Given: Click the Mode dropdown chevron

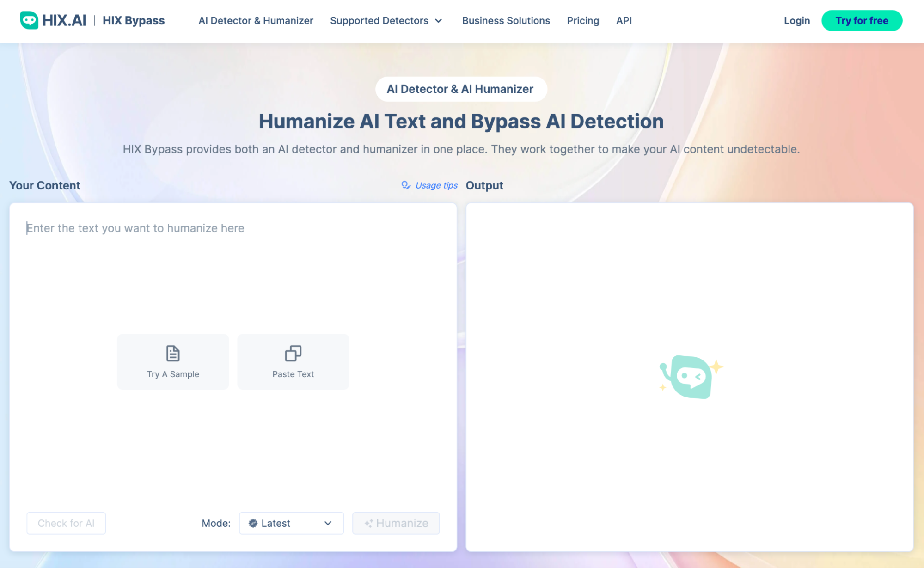Looking at the screenshot, I should pyautogui.click(x=328, y=523).
